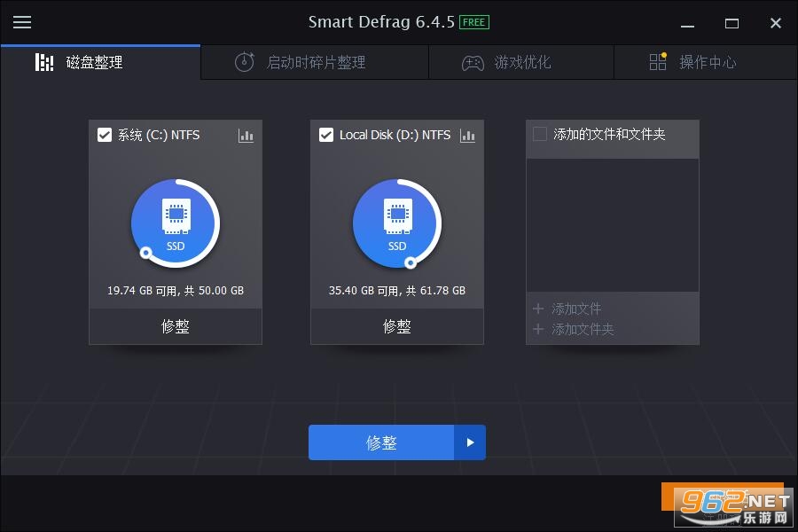Click the empty added files list area
Screen dimensions: 798x532
612,225
